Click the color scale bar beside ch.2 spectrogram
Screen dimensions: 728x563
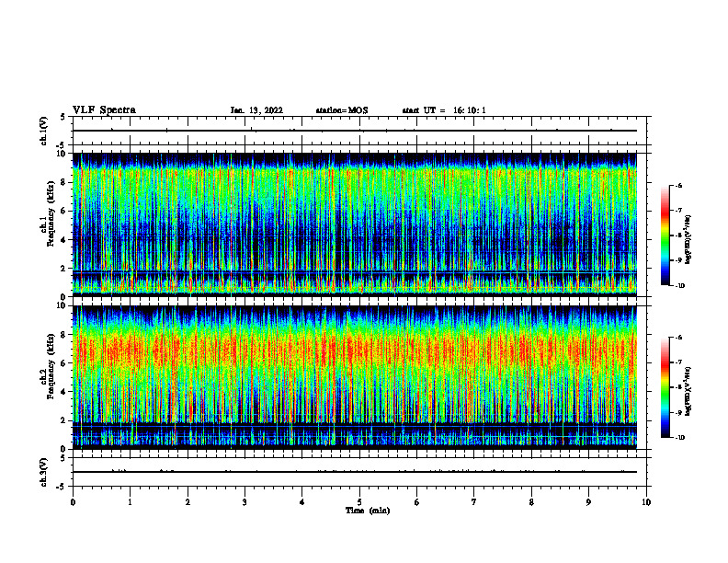click(x=665, y=387)
